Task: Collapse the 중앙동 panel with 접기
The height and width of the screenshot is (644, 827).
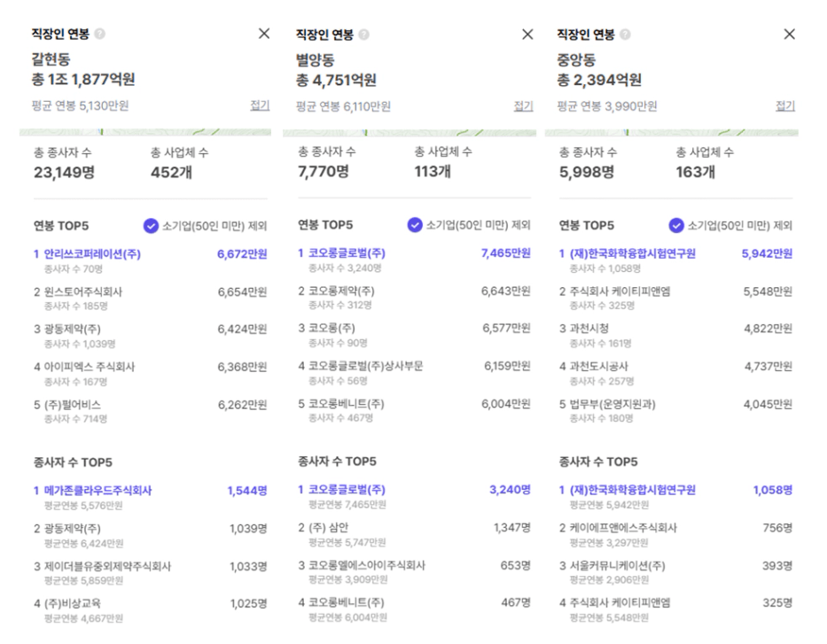Action: [784, 106]
